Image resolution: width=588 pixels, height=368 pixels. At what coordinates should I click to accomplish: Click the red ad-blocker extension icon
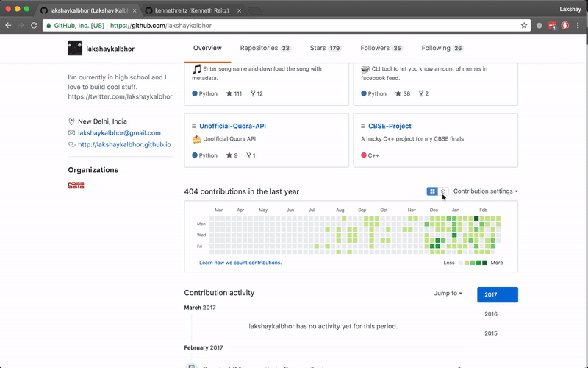pyautogui.click(x=565, y=26)
